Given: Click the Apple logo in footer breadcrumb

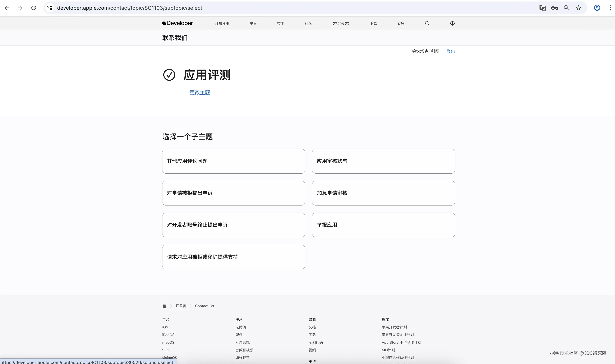Looking at the screenshot, I should [x=164, y=306].
